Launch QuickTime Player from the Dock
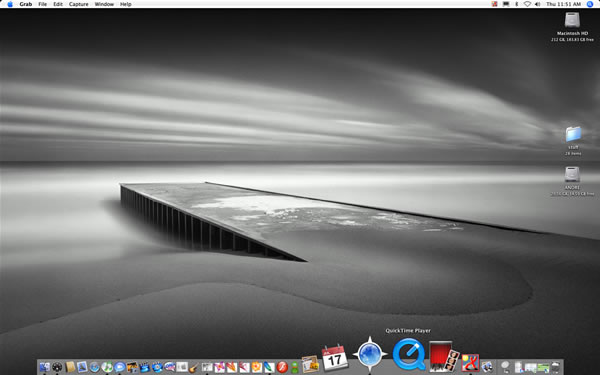600x375 pixels. 409,355
